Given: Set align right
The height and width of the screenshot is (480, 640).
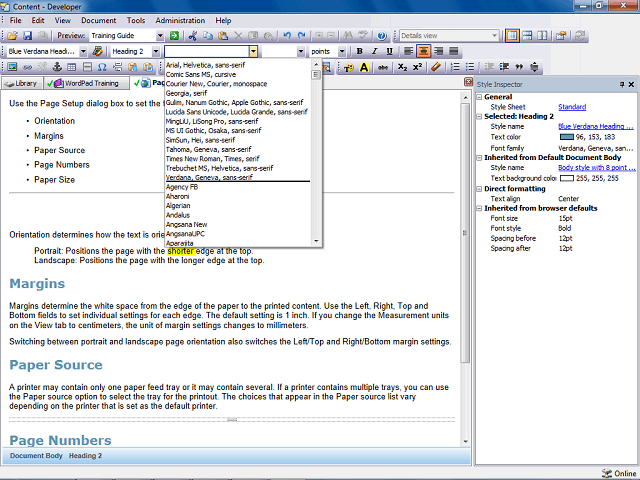Looking at the screenshot, I should pyautogui.click(x=438, y=51).
